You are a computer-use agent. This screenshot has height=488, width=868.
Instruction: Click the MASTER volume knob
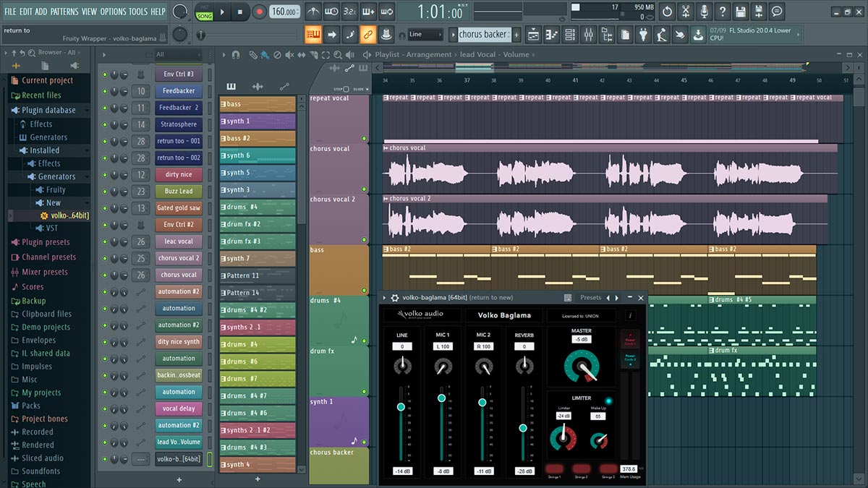pyautogui.click(x=582, y=367)
